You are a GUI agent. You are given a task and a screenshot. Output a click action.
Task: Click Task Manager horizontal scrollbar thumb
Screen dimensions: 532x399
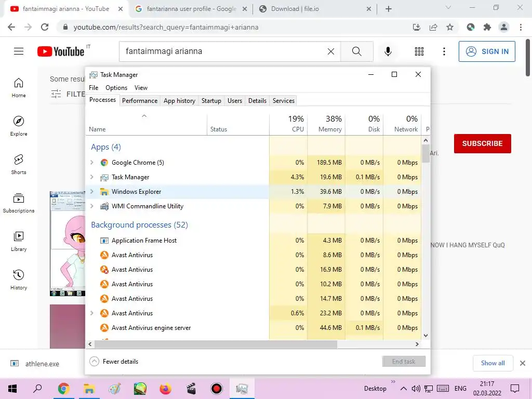coord(216,344)
